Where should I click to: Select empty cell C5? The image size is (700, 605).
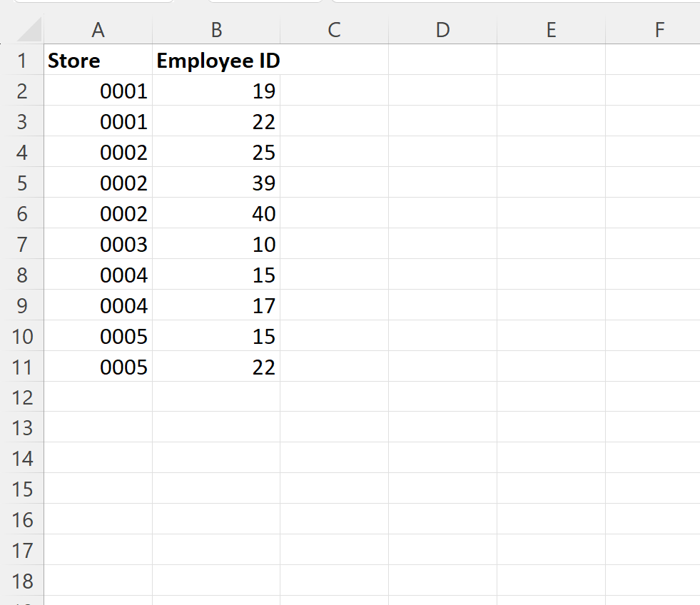pyautogui.click(x=333, y=183)
